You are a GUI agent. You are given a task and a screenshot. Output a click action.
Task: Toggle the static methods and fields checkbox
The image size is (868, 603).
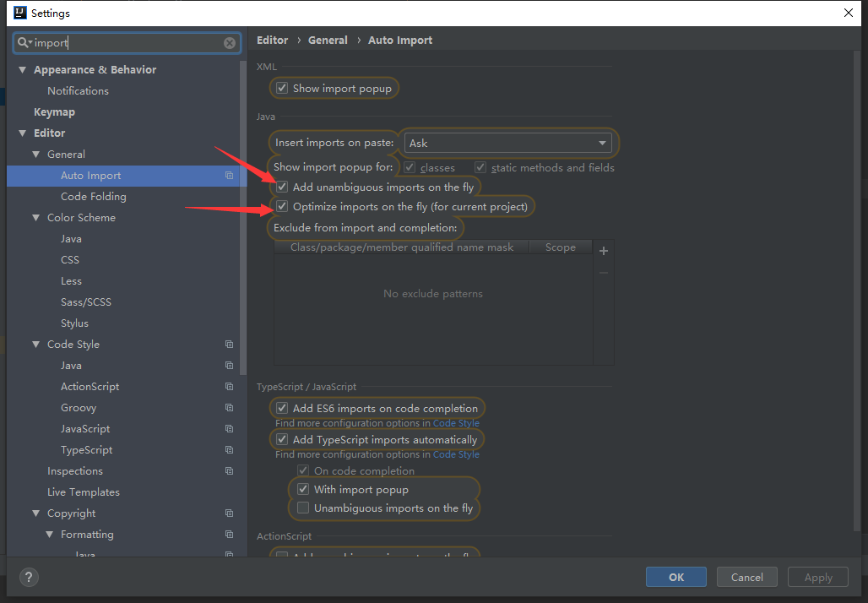[x=480, y=167]
